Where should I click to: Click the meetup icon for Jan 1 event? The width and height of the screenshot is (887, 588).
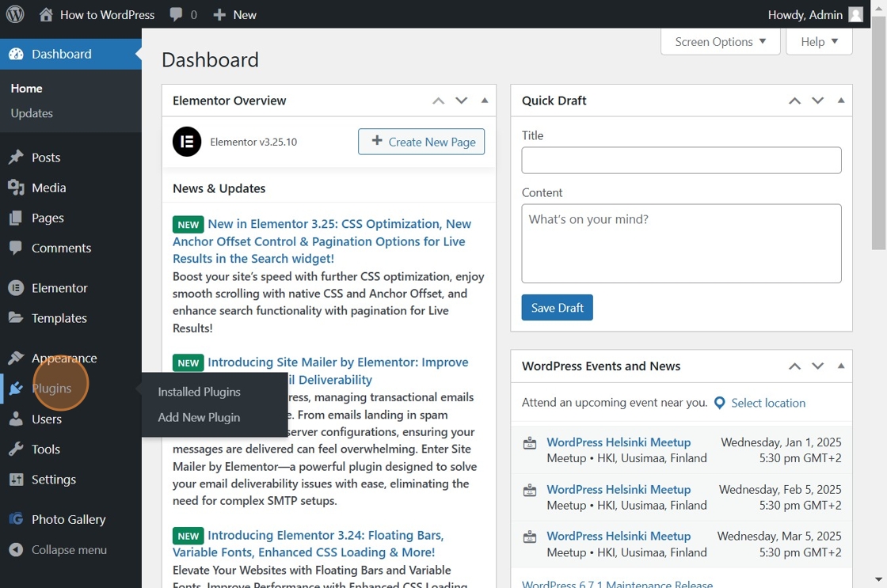[530, 443]
